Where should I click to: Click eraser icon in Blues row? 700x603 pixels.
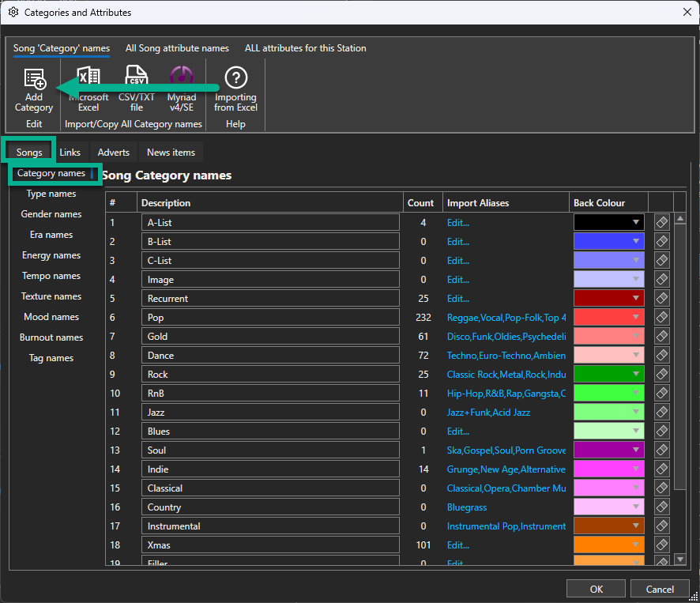(661, 431)
